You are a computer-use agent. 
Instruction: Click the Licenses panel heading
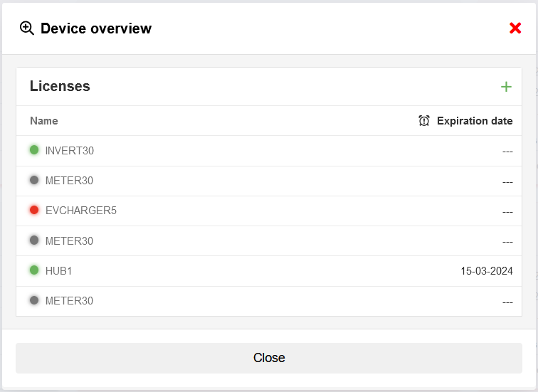(x=60, y=87)
